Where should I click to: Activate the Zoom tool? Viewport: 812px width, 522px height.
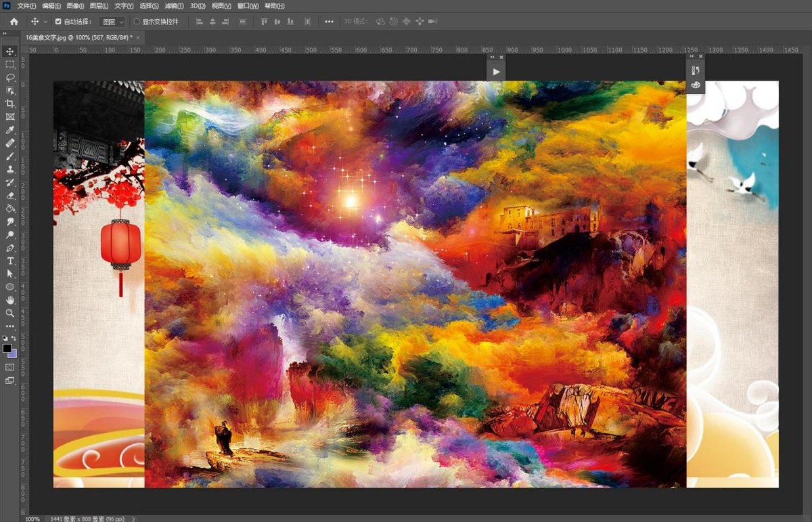point(10,313)
